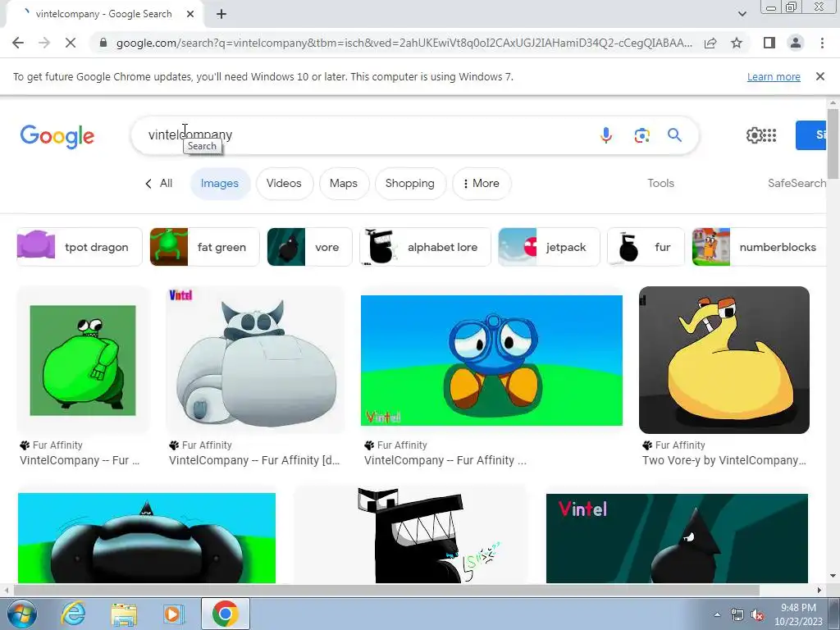Click the Google logo
This screenshot has width=840, height=630.
[x=57, y=136]
